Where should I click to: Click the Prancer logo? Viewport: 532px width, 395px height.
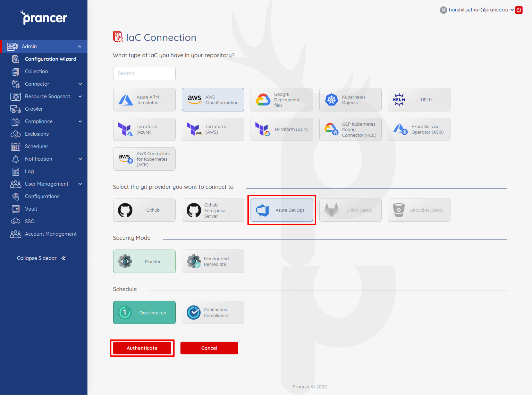point(44,17)
